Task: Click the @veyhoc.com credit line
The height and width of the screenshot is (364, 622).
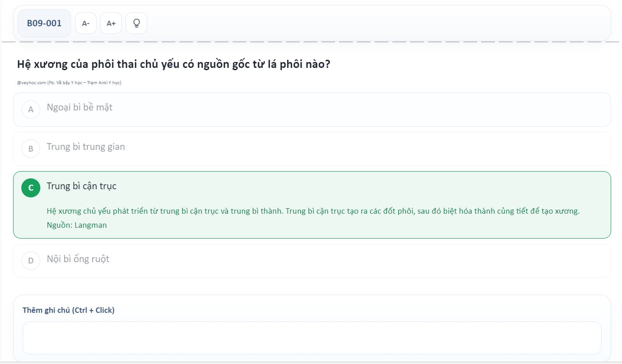Action: (32, 83)
